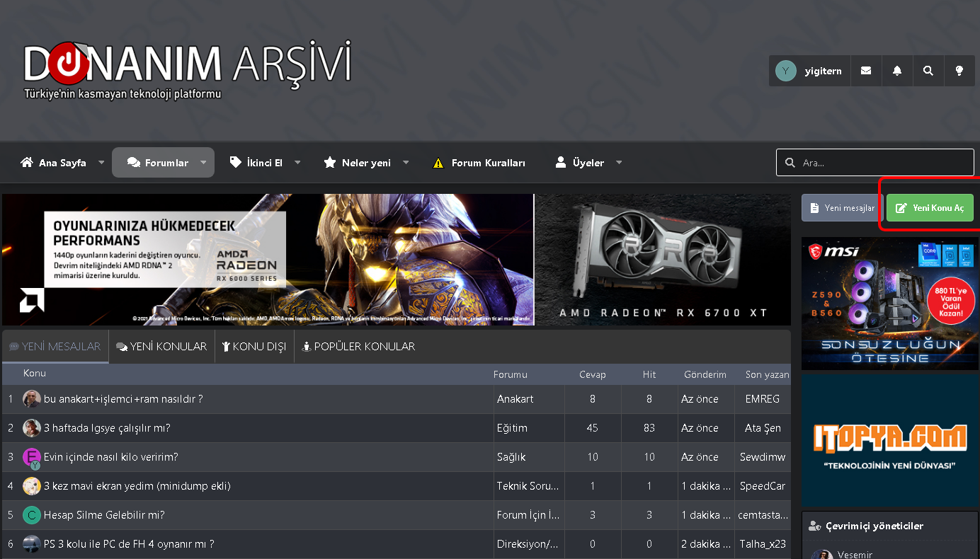Open topic 'bu anakart+işlemci+ram nasıldır ?'
This screenshot has height=559, width=980.
tap(123, 399)
